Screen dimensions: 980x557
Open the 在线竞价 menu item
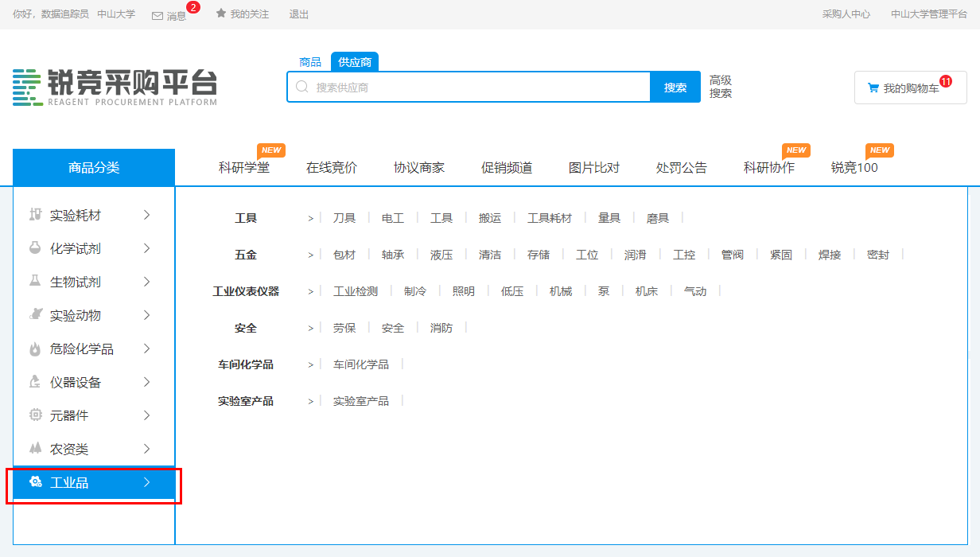click(x=332, y=168)
